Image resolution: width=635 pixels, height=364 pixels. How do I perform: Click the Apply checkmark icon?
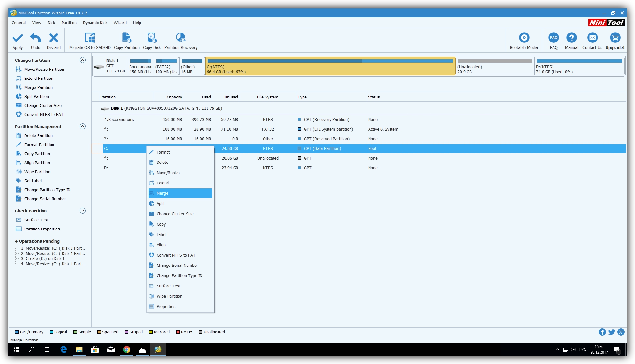pos(17,38)
